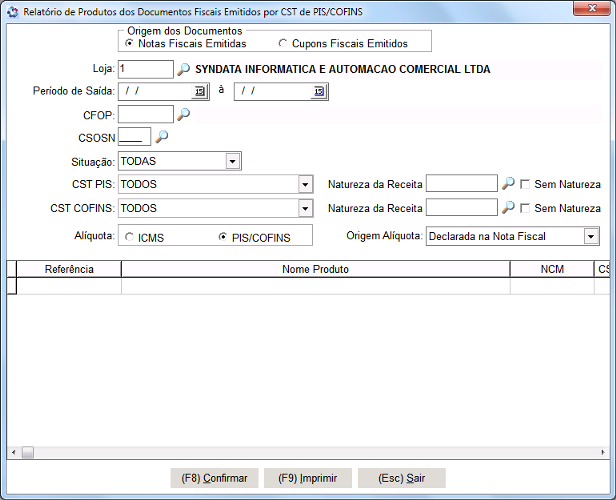This screenshot has width=616, height=500.
Task: Open calendar picker for end date field
Action: pyautogui.click(x=318, y=92)
